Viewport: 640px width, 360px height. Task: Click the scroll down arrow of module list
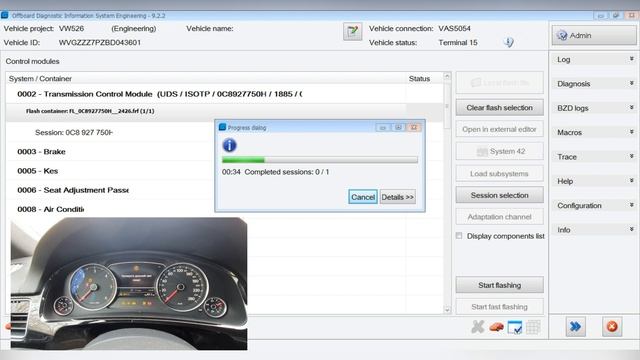click(447, 310)
